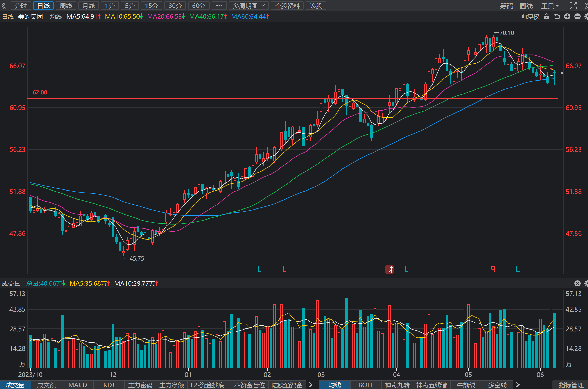Screen dimensions: 588x389
Task: Open the 多周期图 dropdown
Action: [x=249, y=6]
